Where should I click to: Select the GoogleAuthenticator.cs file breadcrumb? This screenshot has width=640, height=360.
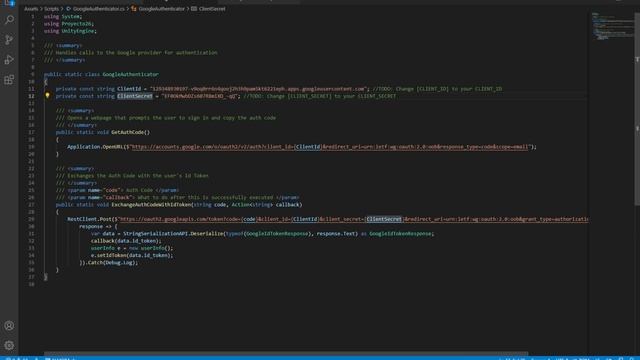click(x=95, y=9)
